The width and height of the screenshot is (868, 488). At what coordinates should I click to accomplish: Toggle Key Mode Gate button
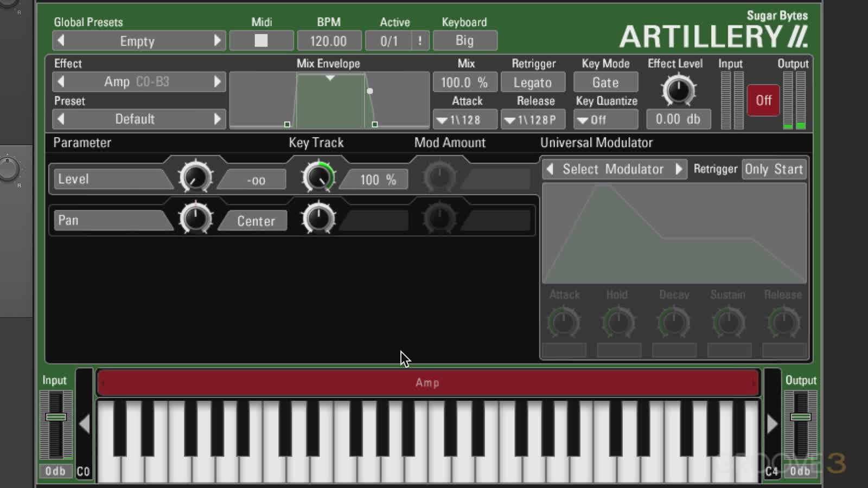[605, 82]
